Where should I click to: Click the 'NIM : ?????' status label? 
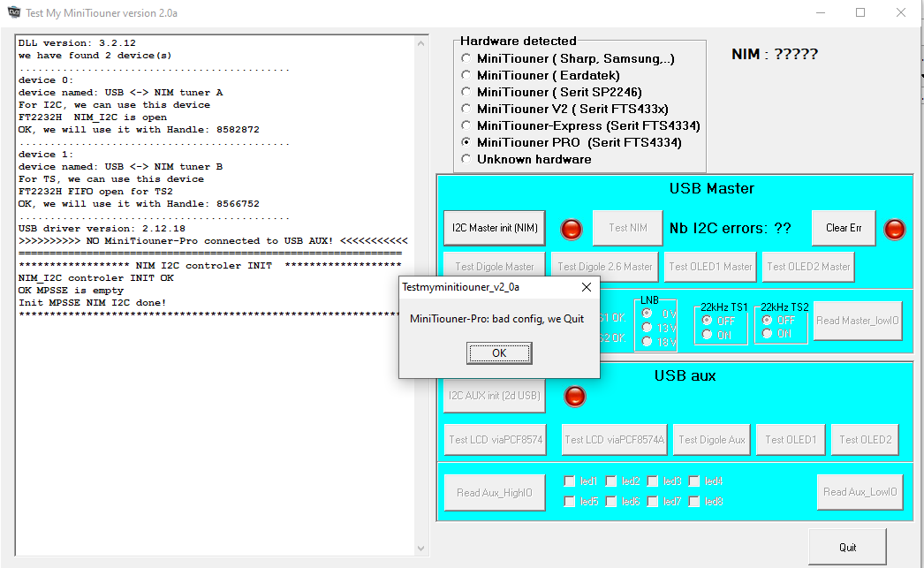[x=775, y=54]
